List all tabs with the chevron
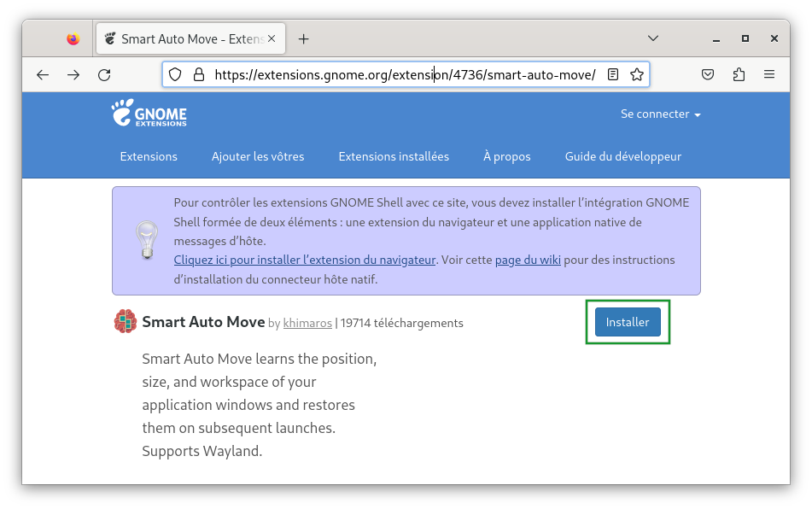 click(653, 38)
